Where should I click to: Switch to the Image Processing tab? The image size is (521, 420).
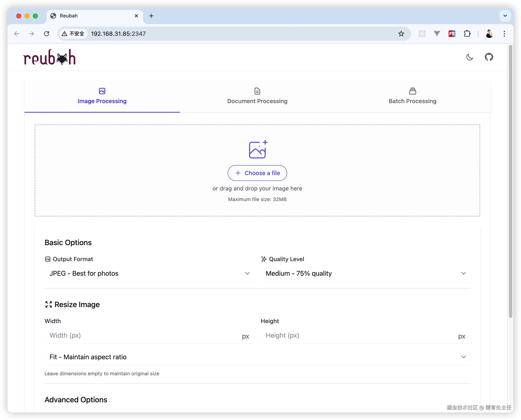point(102,96)
